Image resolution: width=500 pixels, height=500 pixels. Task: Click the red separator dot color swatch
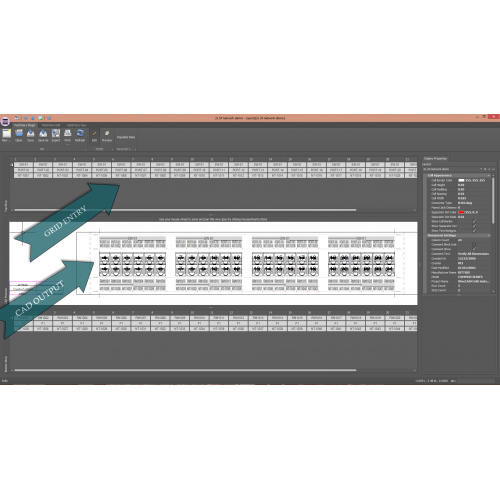[461, 212]
